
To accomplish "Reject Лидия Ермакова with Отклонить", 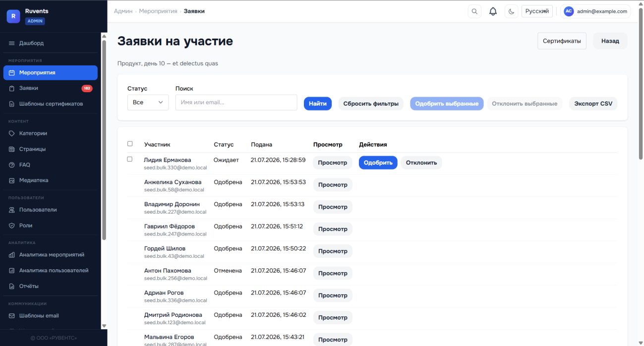I will click(x=421, y=163).
